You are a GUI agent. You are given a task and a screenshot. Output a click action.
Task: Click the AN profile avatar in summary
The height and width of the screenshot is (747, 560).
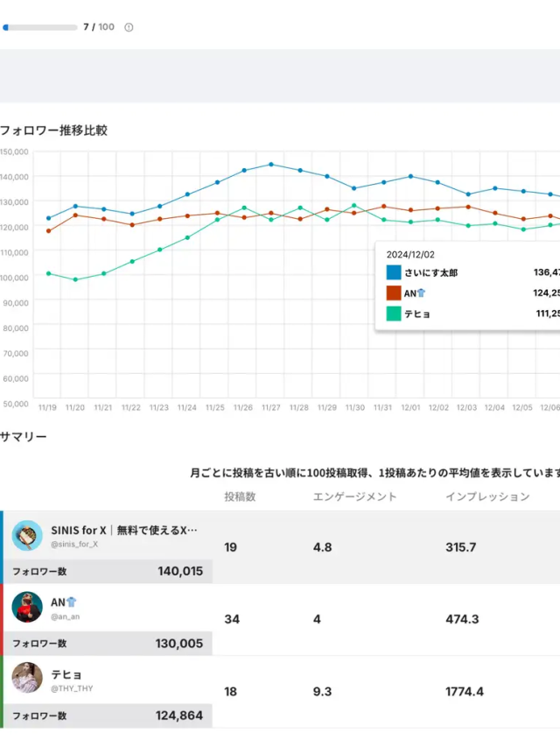click(x=27, y=607)
